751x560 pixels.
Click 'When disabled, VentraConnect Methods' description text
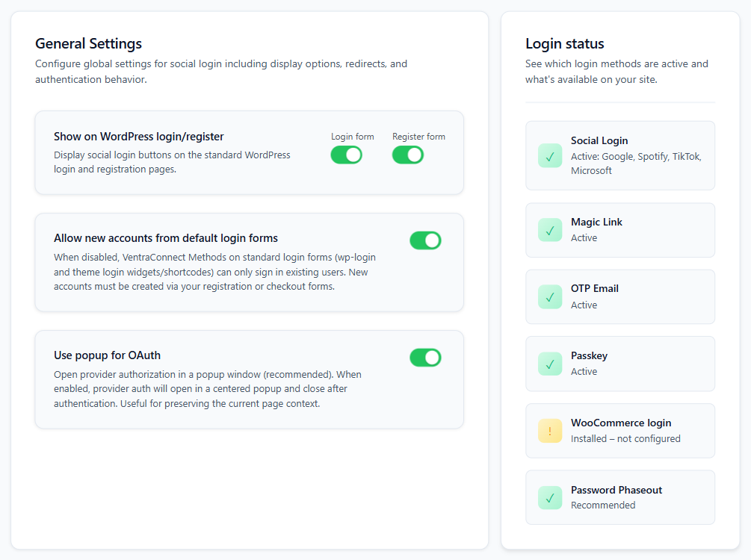(x=214, y=272)
